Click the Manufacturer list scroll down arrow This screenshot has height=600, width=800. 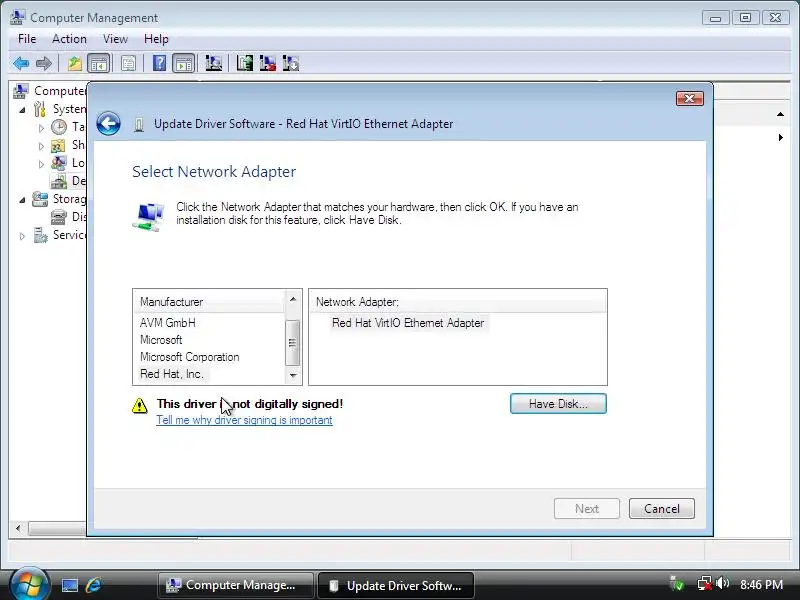point(293,376)
